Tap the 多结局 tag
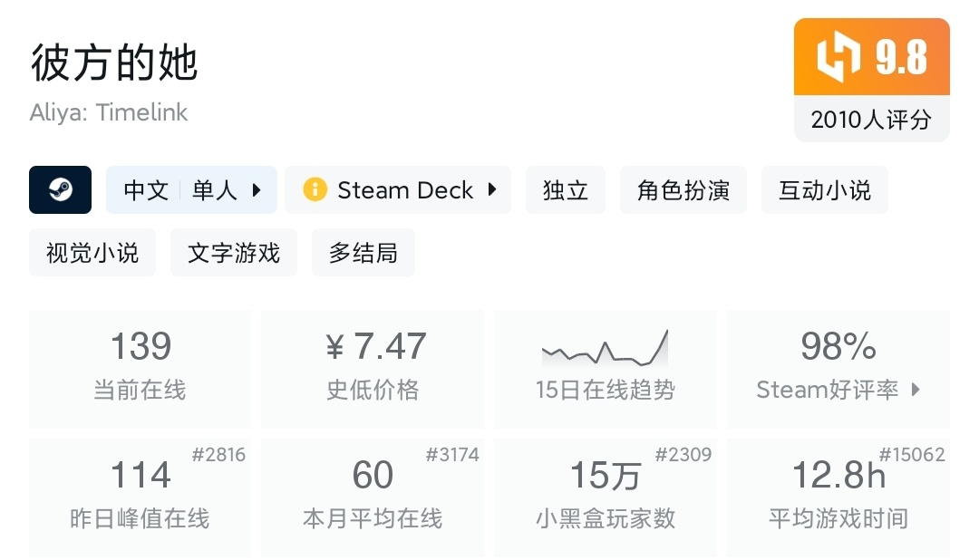The width and height of the screenshot is (979, 560). tap(363, 252)
